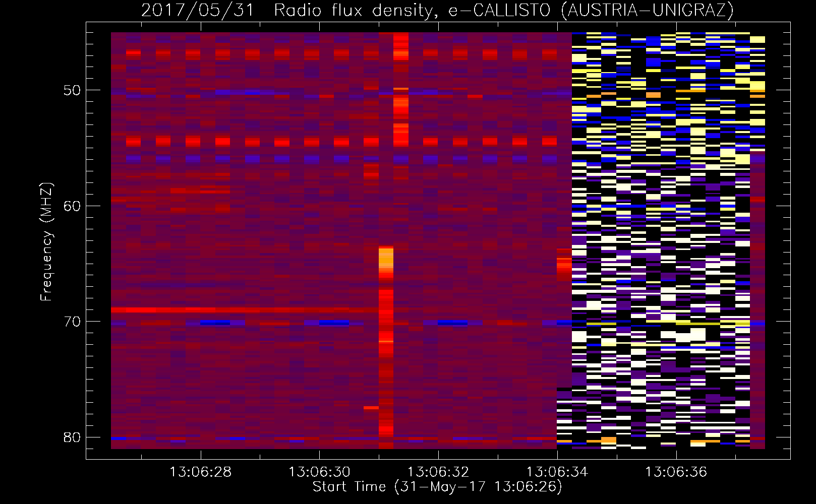The width and height of the screenshot is (816, 504).
Task: Click the time tick label '13:06:34'
Action: 557,472
